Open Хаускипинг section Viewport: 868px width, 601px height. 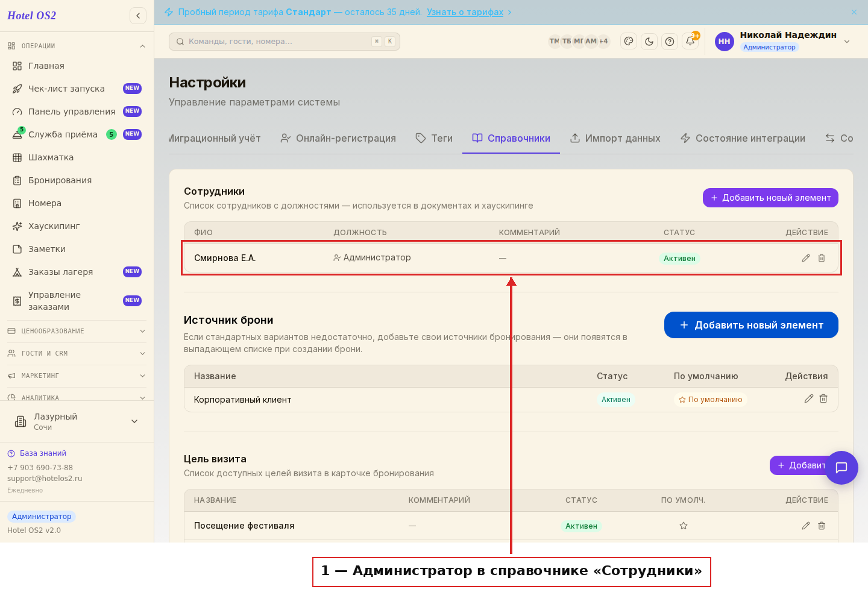77,226
